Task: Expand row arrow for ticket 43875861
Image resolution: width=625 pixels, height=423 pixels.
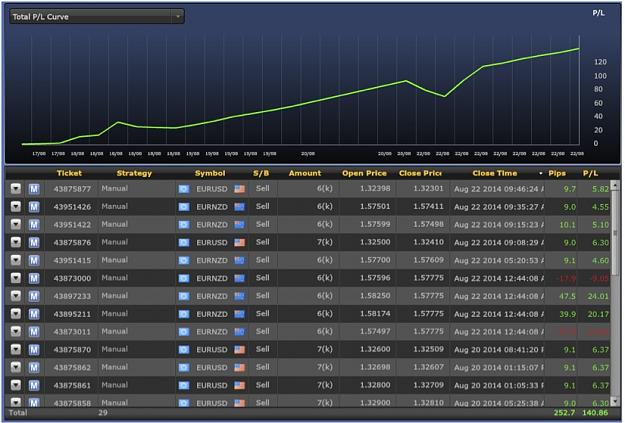Action: 16,385
